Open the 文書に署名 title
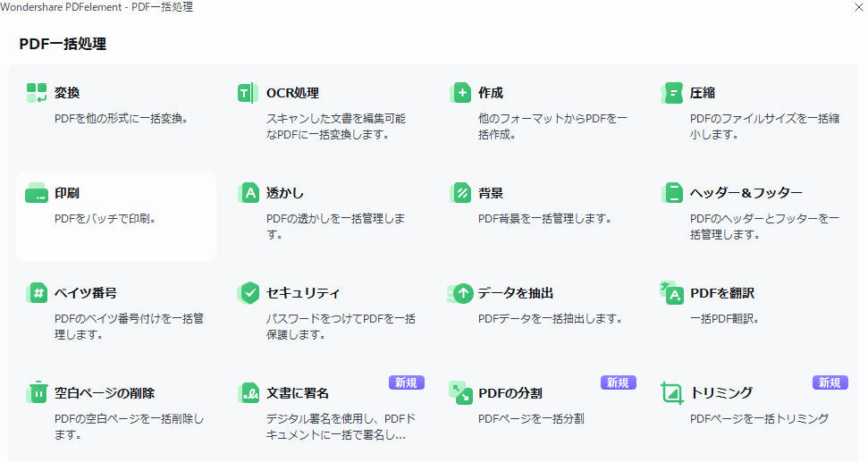Viewport: 868px width, 462px height. point(298,393)
